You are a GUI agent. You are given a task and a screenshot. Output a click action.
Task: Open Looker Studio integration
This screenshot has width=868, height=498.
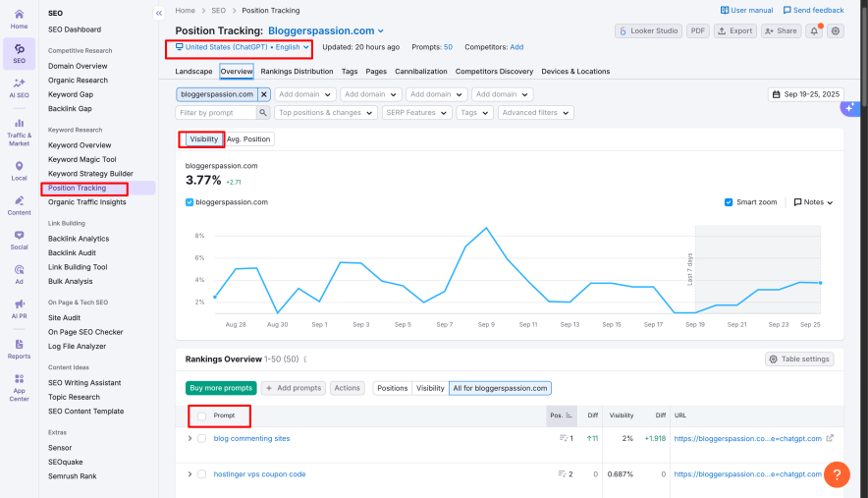pyautogui.click(x=648, y=31)
